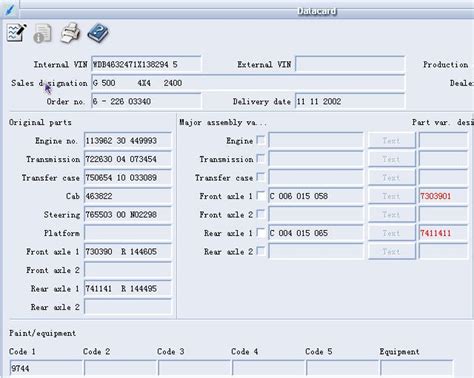
Task: Enable the Front axle 2 assembly checkbox
Action: [261, 214]
